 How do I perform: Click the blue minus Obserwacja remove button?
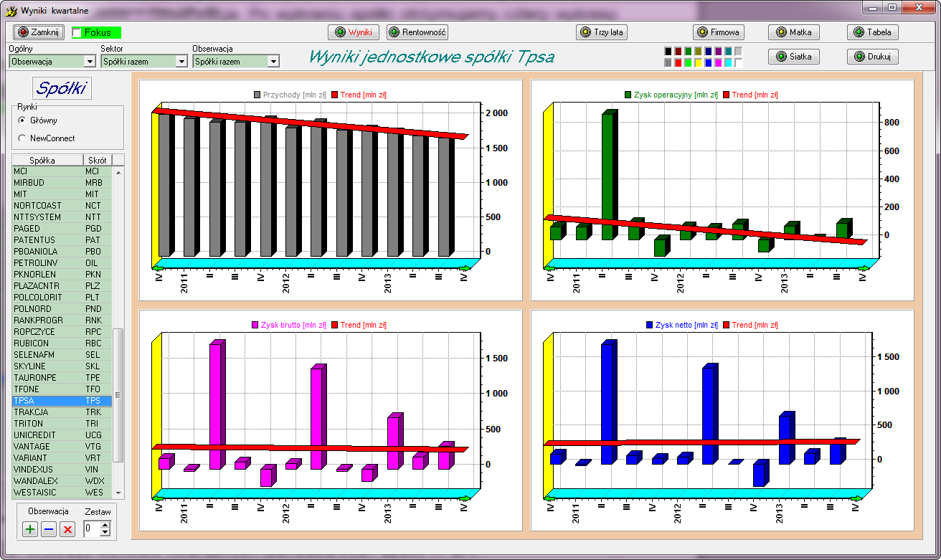point(49,530)
